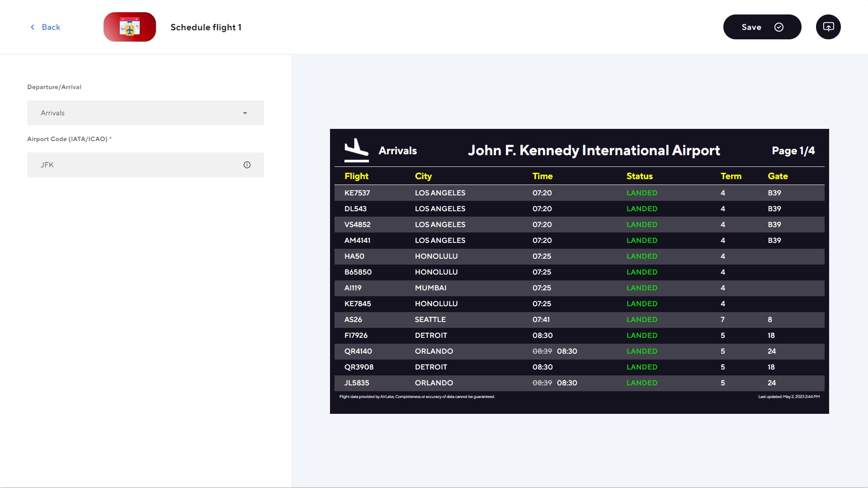868x488 pixels.
Task: Open the screen preview icon button
Action: (x=828, y=27)
